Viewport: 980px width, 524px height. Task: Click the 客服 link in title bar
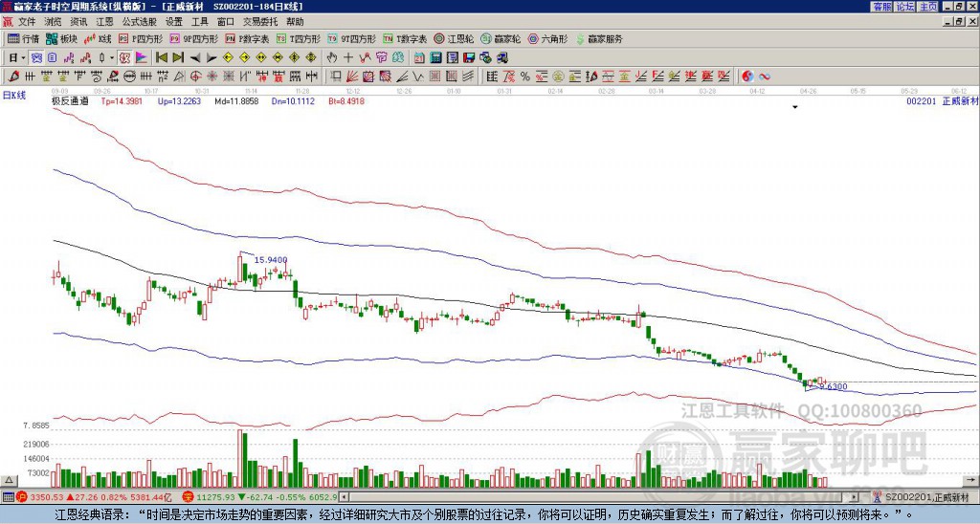tap(882, 7)
